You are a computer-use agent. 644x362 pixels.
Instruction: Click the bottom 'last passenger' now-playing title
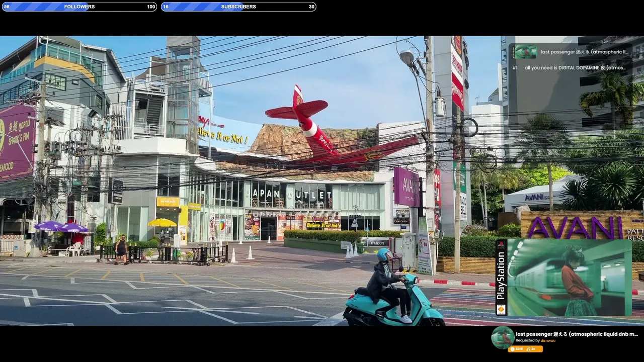(x=577, y=334)
